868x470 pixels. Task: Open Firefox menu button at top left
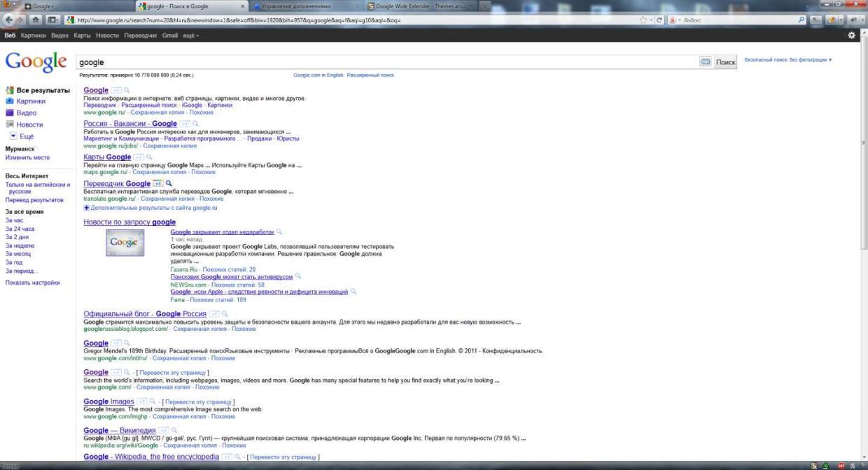pyautogui.click(x=8, y=6)
